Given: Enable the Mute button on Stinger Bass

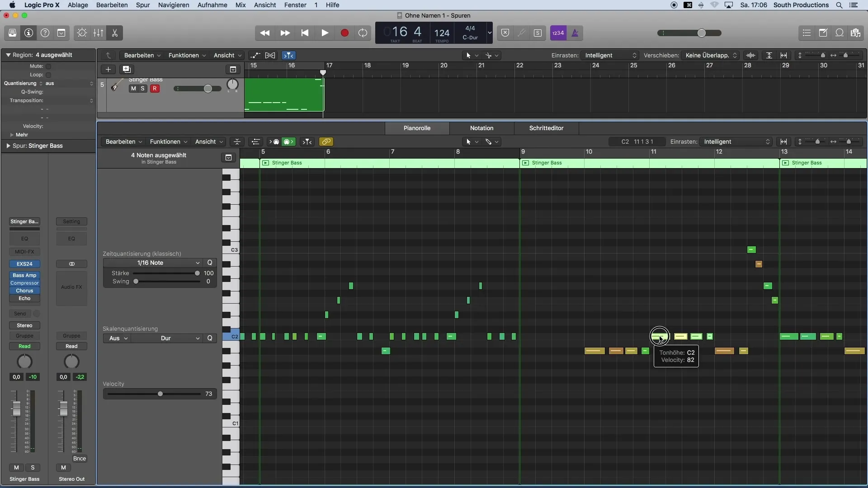Looking at the screenshot, I should [133, 88].
